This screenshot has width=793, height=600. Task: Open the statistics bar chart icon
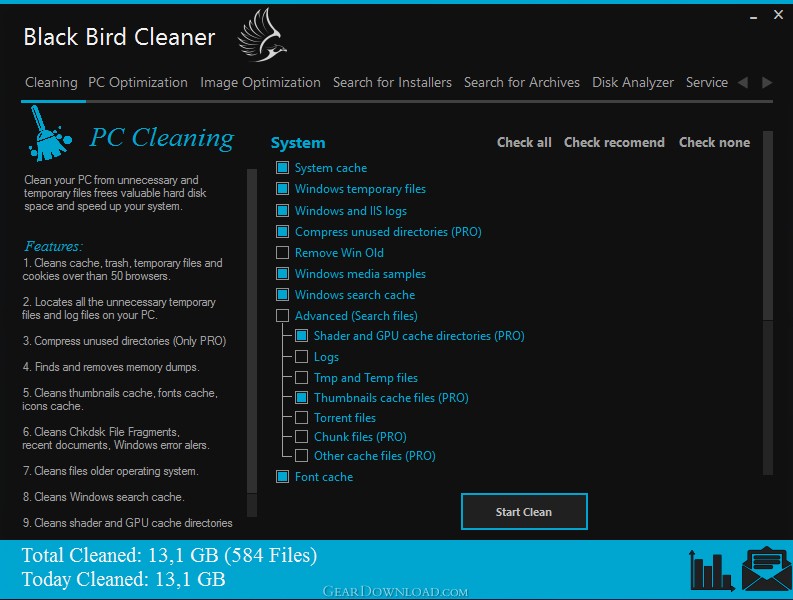click(x=711, y=571)
